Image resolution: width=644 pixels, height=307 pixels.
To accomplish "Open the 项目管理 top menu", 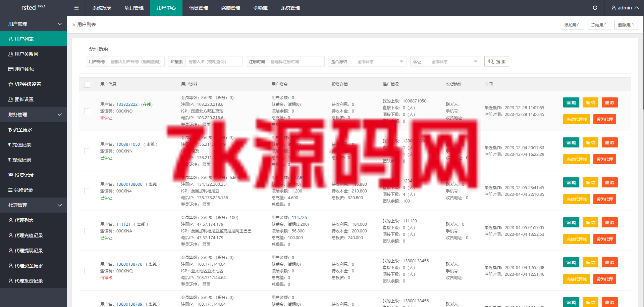I will point(134,8).
